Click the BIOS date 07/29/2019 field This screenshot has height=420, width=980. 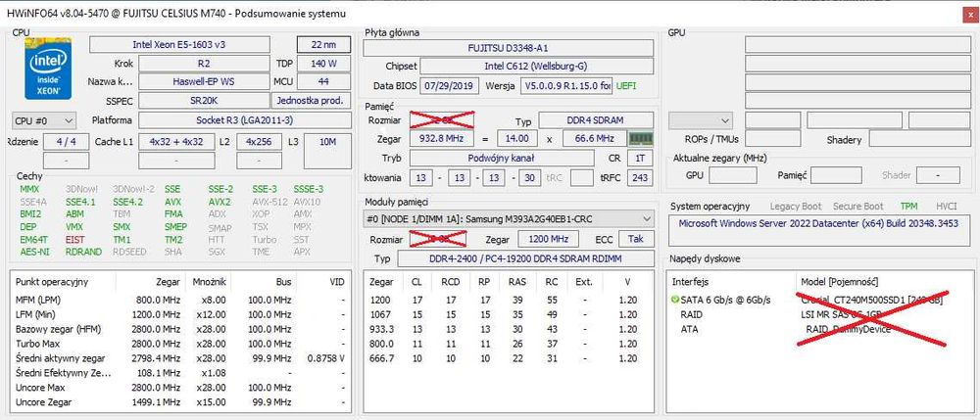point(449,85)
